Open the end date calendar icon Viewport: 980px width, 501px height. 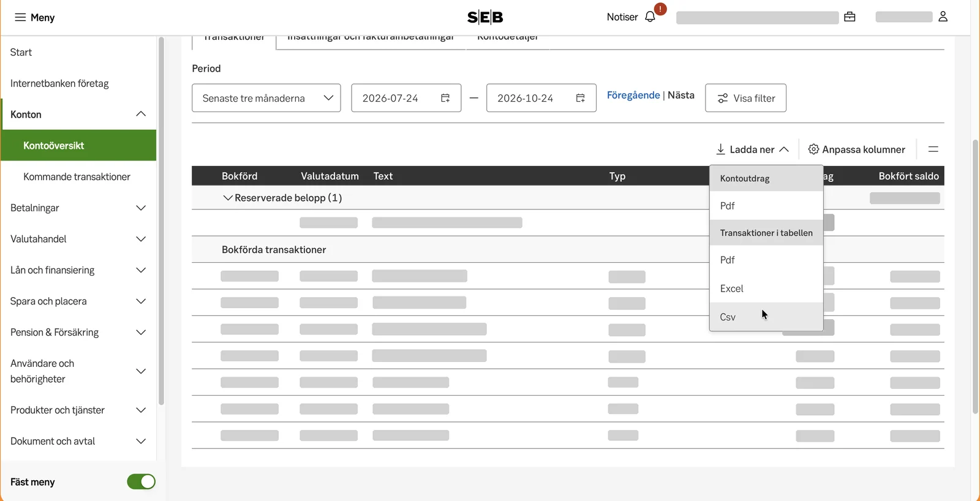click(581, 98)
